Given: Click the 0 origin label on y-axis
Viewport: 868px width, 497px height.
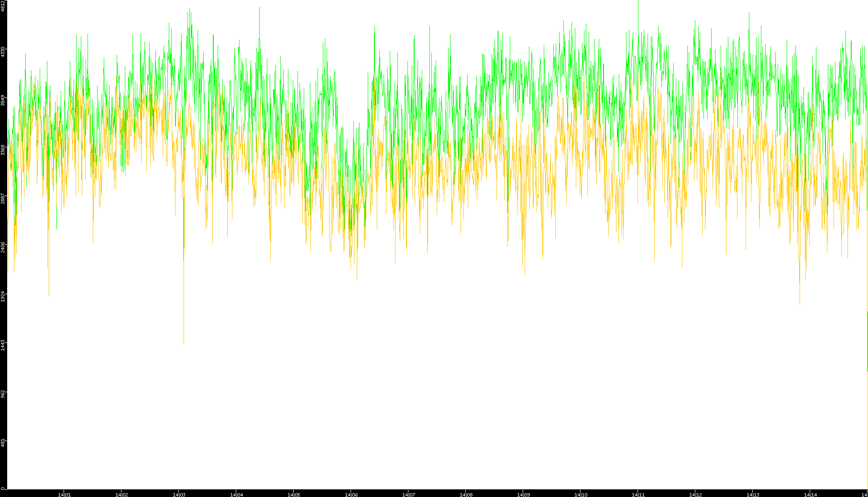Looking at the screenshot, I should tap(3, 488).
